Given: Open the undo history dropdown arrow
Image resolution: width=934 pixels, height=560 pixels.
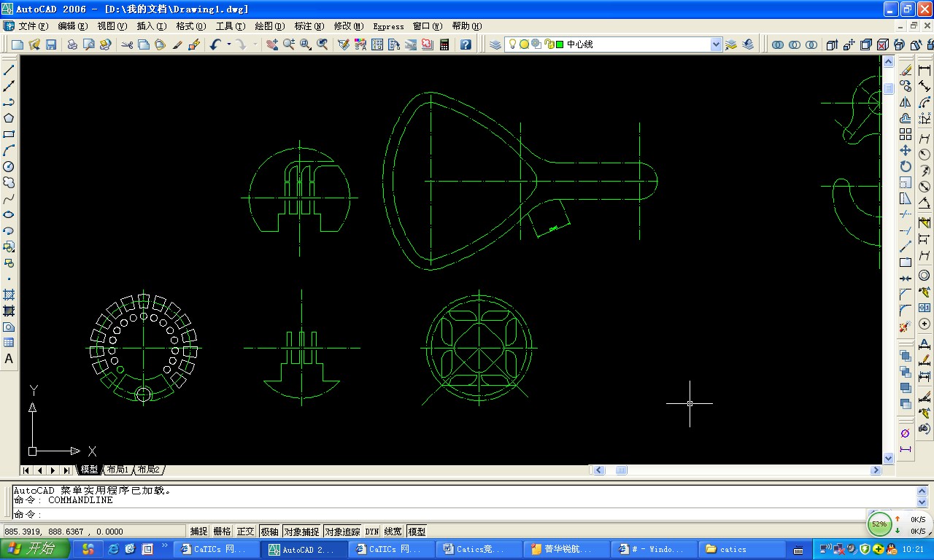Looking at the screenshot, I should point(228,44).
